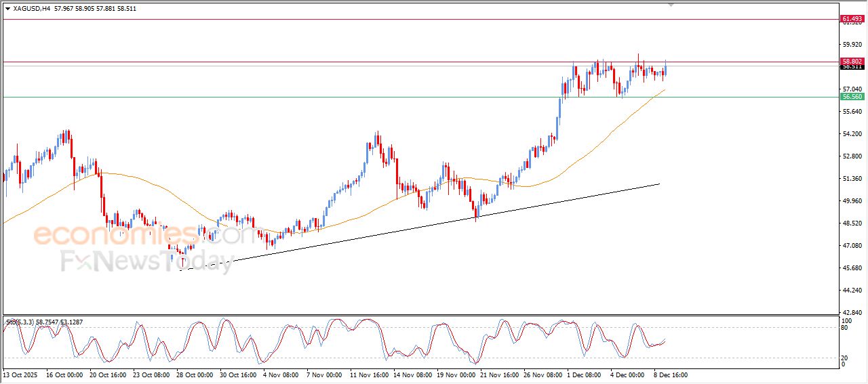Viewport: 868px width, 384px height.
Task: Click the 26 Nov 08:00 time label
Action: coord(542,375)
